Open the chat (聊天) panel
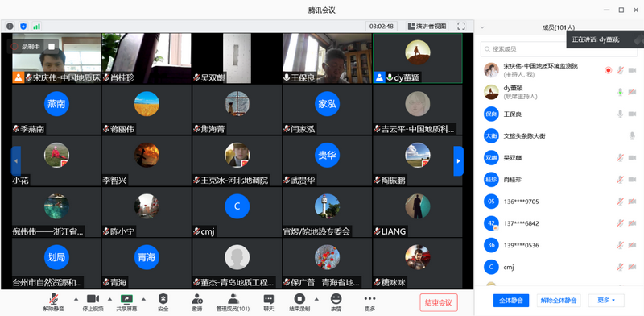This screenshot has height=316, width=644. [x=269, y=302]
